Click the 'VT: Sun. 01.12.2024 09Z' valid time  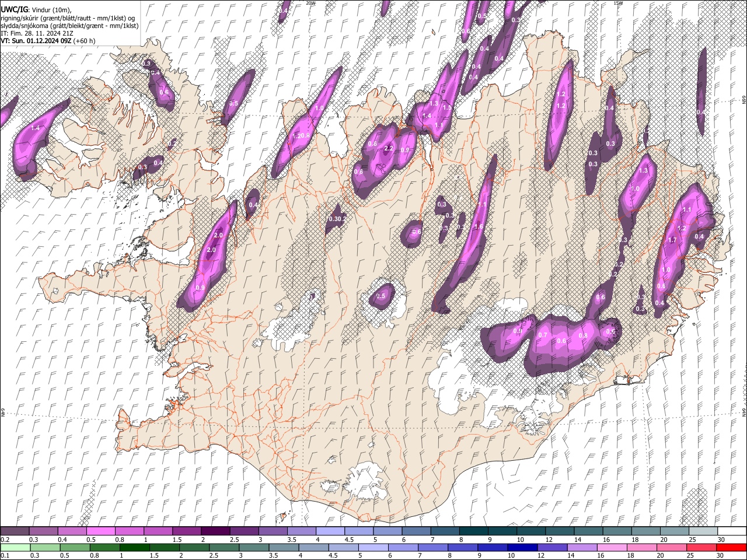pos(36,41)
